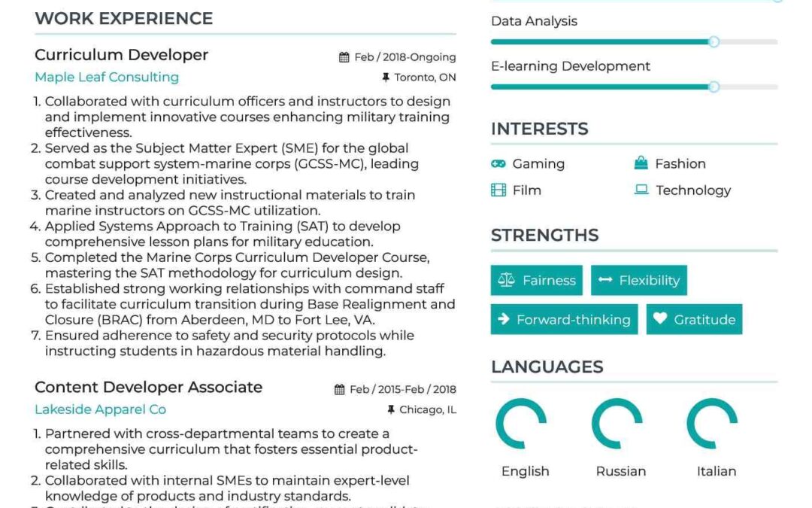The image size is (812, 508).
Task: Open the Maple Leaf Consulting link
Action: pos(107,77)
